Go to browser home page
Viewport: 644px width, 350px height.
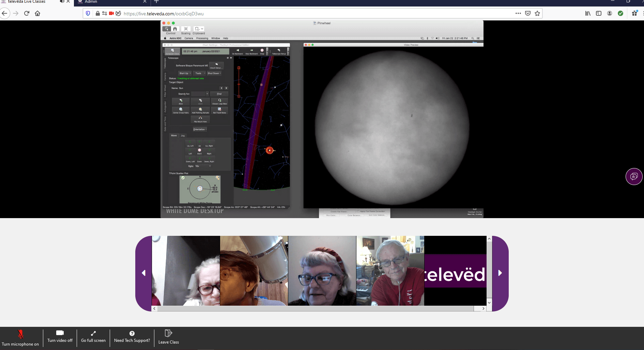(37, 13)
